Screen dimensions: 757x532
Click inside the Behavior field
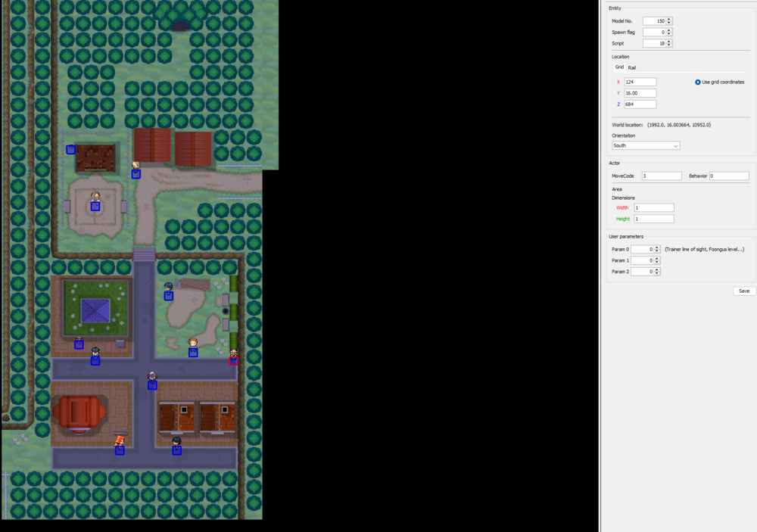(728, 176)
